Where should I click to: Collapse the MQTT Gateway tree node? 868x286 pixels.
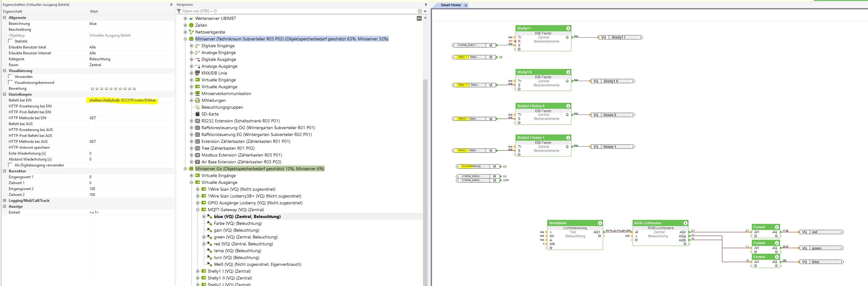click(x=198, y=210)
